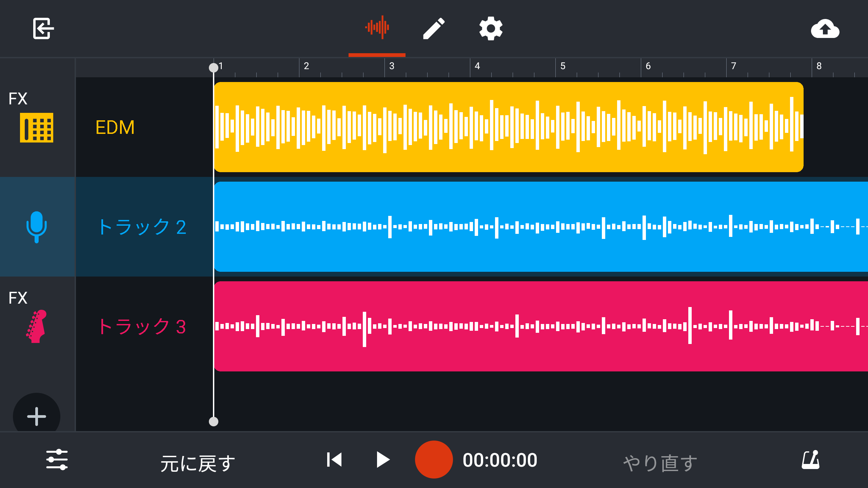Image resolution: width=868 pixels, height=488 pixels.
Task: Select the トラック 2 track label
Action: point(142,227)
